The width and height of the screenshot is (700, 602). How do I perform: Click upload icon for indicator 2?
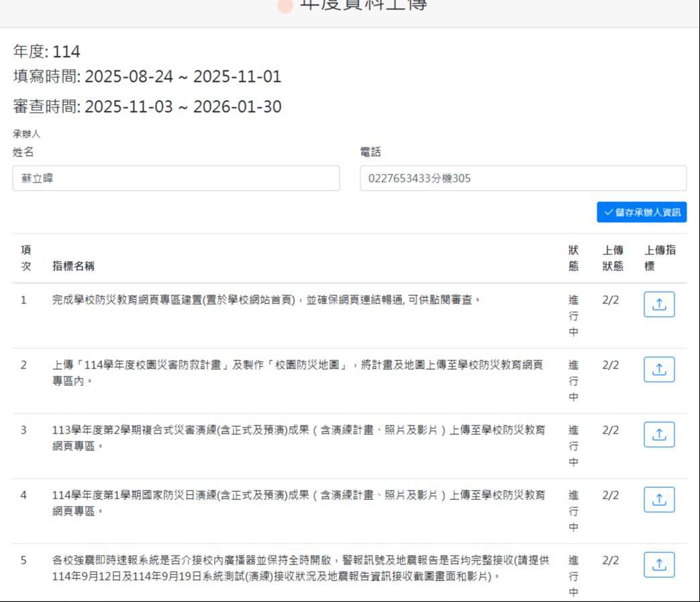658,370
